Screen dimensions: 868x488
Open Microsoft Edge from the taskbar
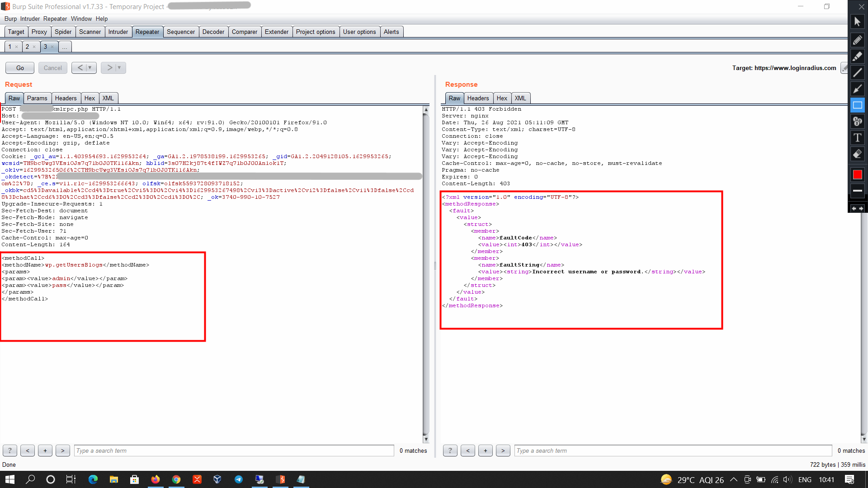pyautogui.click(x=93, y=479)
